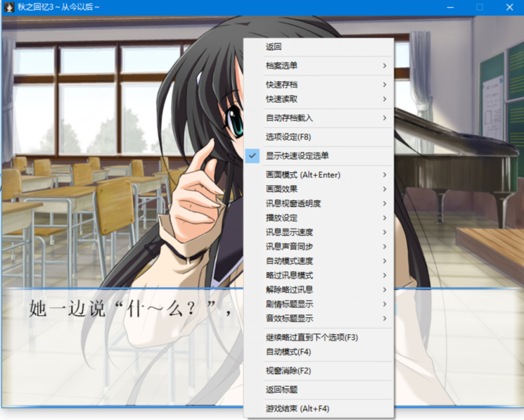The image size is (524, 420).
Task: Open 选项设定(F8) settings
Action: [x=319, y=137]
